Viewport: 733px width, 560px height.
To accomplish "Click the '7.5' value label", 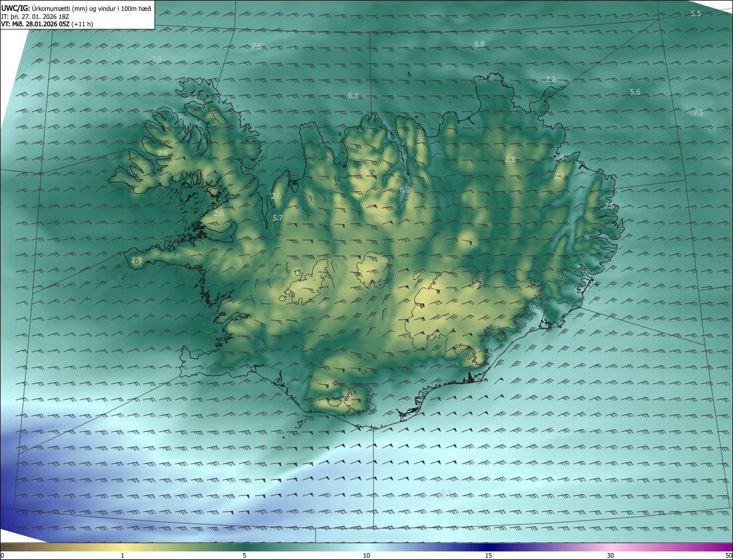I will click(609, 206).
